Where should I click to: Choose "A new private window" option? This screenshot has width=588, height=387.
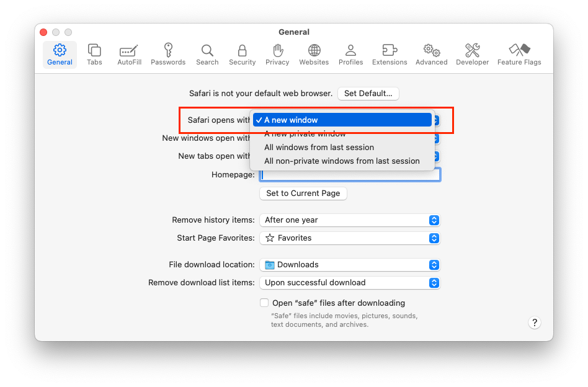[x=305, y=134]
